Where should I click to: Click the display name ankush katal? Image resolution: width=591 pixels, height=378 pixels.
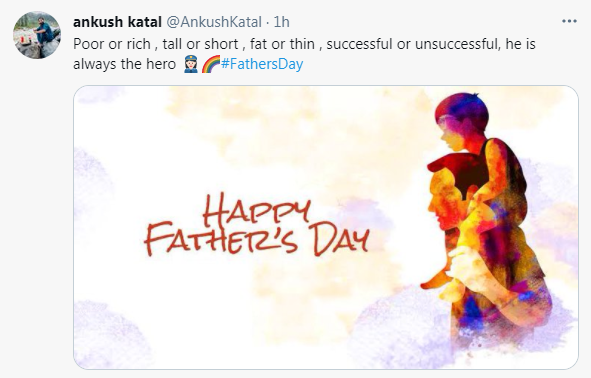(x=117, y=22)
